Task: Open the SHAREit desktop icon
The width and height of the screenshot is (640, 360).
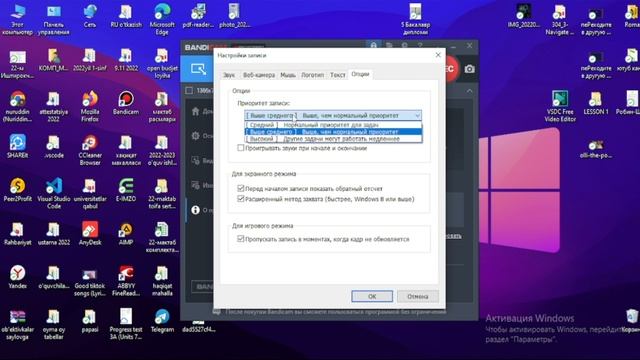Action: pos(18,147)
